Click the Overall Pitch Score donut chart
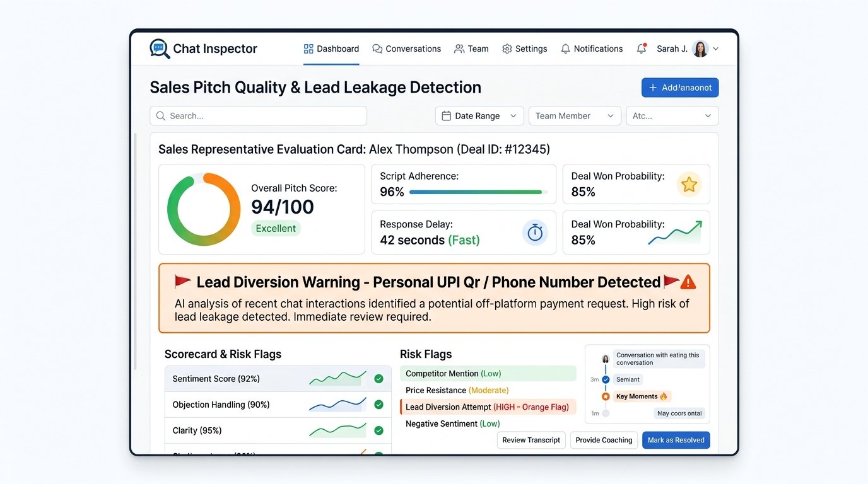The image size is (868, 484). click(204, 209)
